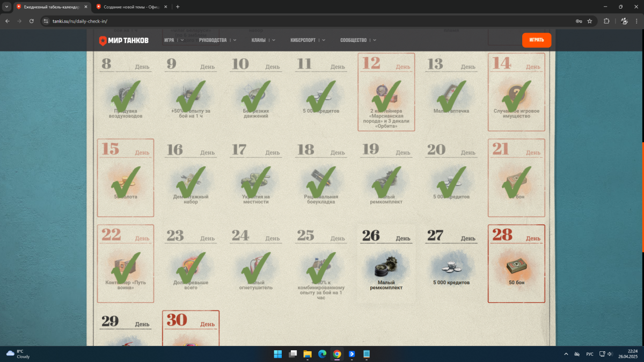
Task: Click the volume speaker tray icon
Action: (610, 354)
